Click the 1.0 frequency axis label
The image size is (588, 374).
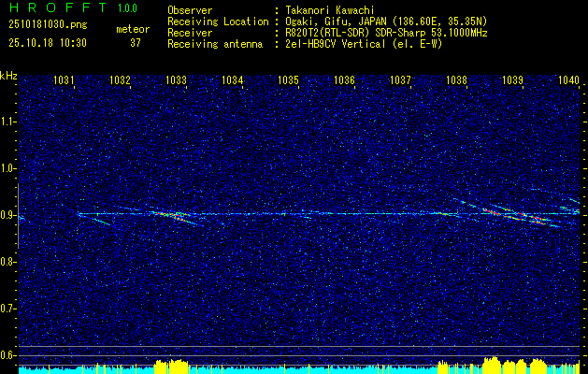coord(7,169)
